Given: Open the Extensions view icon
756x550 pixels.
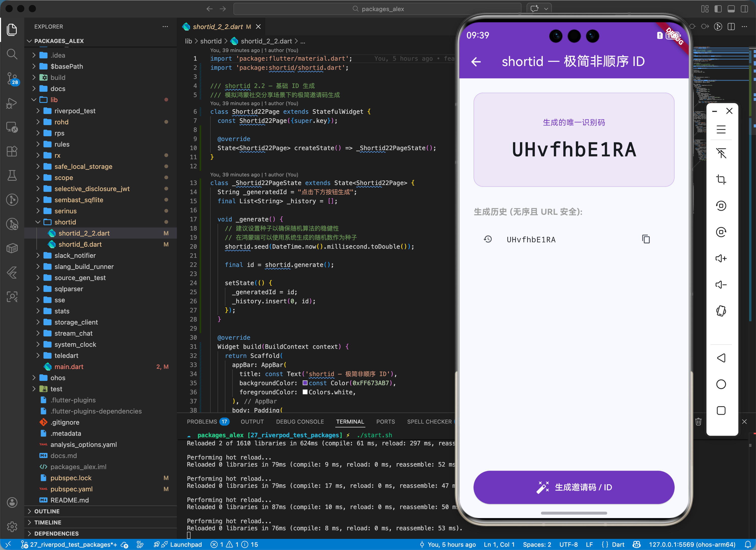Looking at the screenshot, I should point(12,151).
